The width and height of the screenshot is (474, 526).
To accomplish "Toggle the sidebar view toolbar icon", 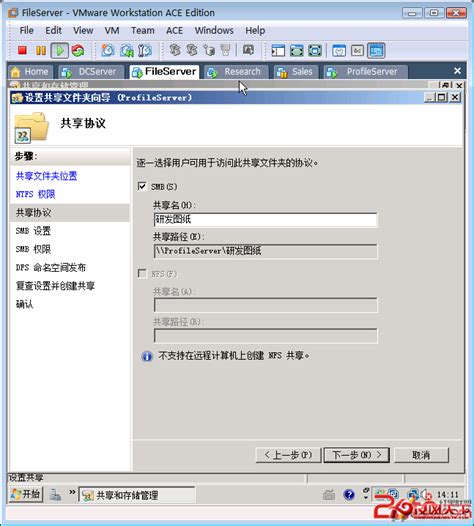I will (278, 51).
